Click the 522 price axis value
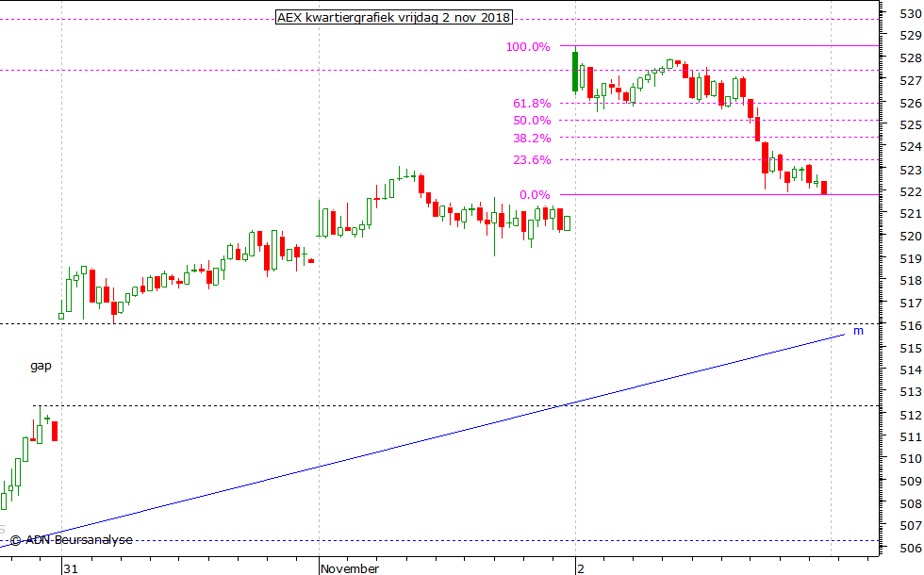Image resolution: width=924 pixels, height=575 pixels. pyautogui.click(x=911, y=192)
